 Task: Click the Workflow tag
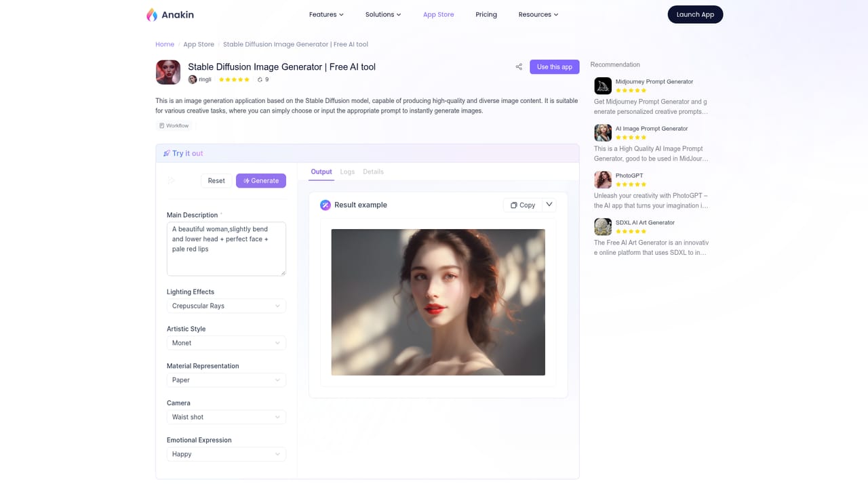pos(174,125)
